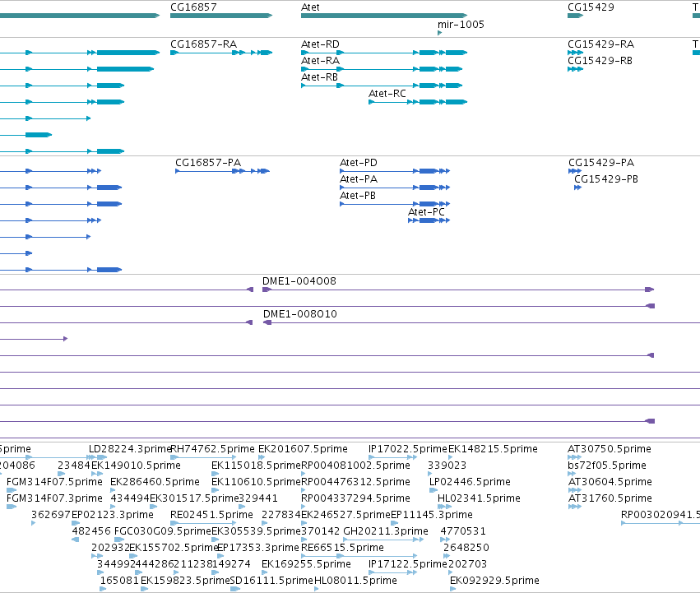Click the Atet-PC coding label
This screenshot has width=700, height=593.
pyautogui.click(x=426, y=212)
